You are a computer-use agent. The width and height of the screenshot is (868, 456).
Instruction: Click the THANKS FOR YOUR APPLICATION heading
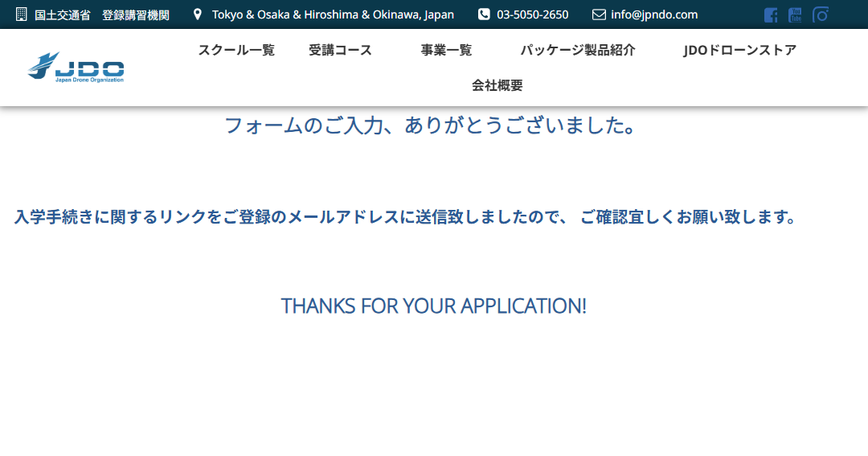tap(433, 306)
